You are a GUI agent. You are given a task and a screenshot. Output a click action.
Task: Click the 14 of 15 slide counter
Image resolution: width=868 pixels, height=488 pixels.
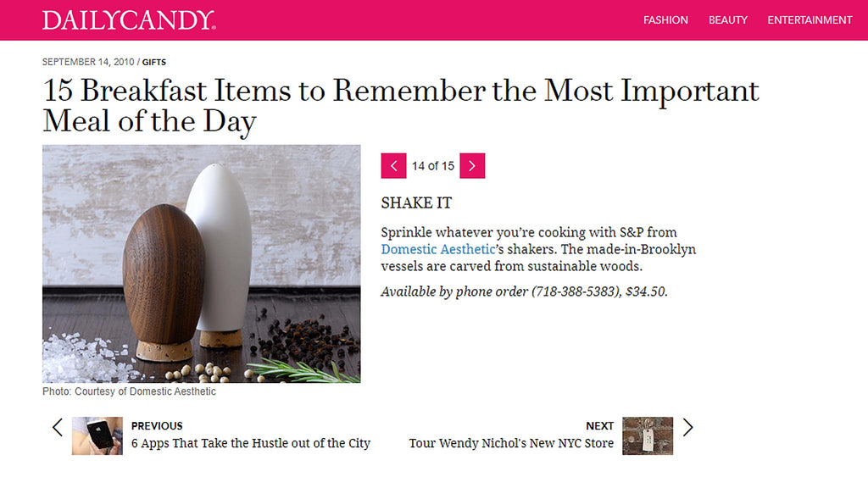pos(433,166)
